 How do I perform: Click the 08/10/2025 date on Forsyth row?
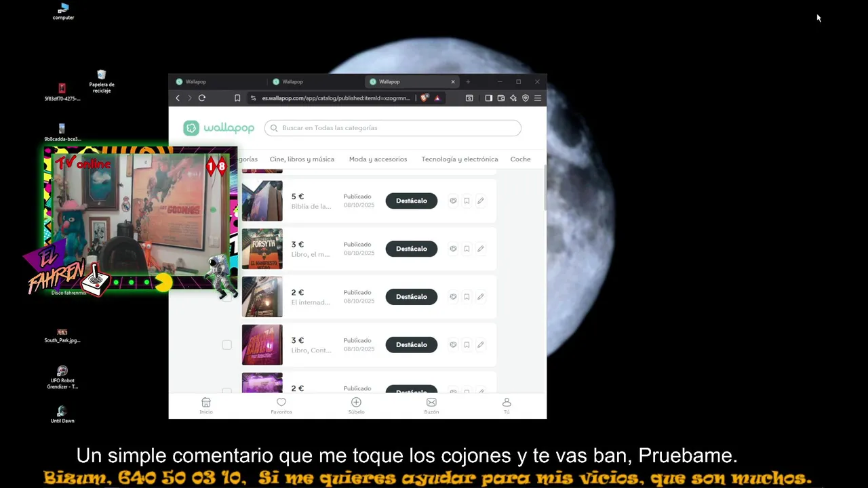(359, 253)
